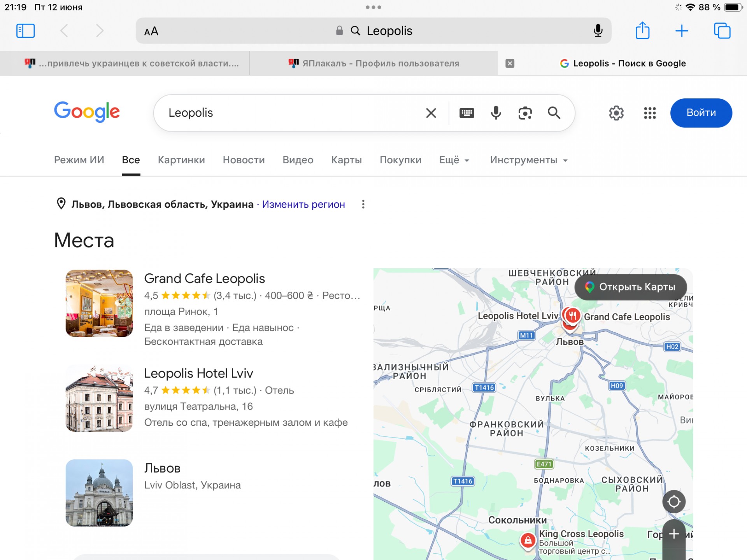Switch to Карты results
This screenshot has height=560, width=747.
[347, 160]
